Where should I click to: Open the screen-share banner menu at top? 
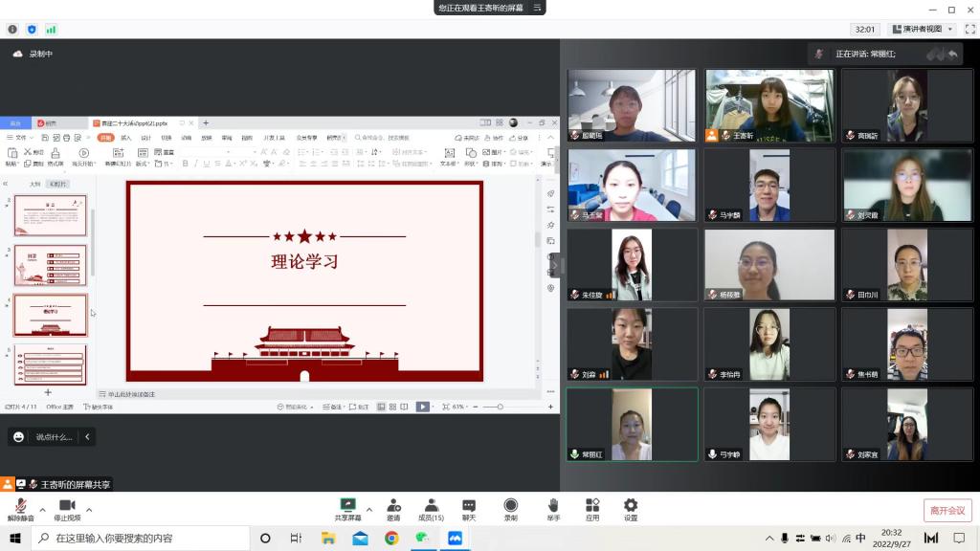pos(539,8)
